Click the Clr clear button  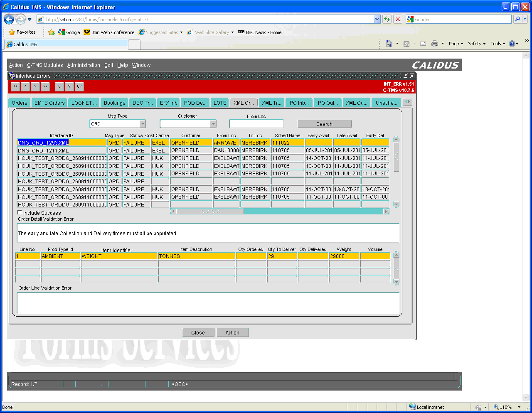(79, 86)
